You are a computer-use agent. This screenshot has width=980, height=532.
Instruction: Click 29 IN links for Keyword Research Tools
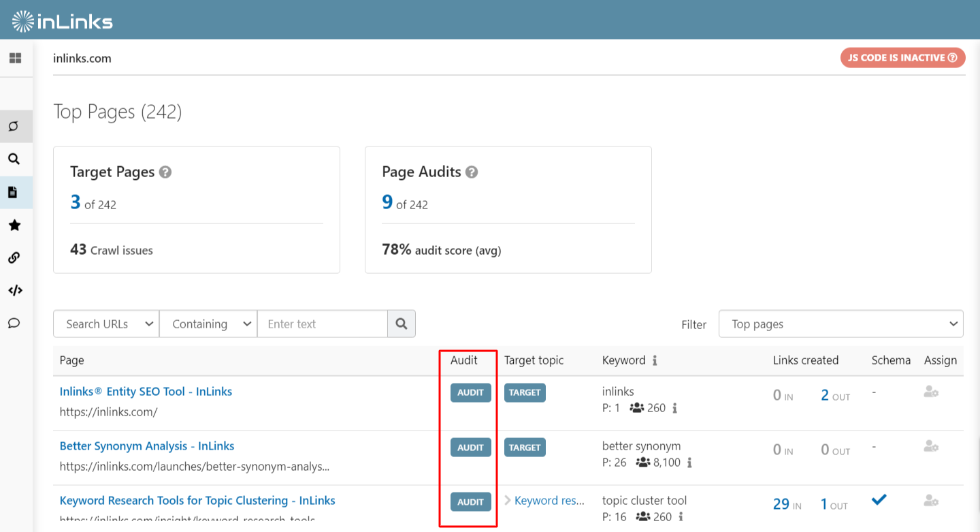tap(787, 504)
